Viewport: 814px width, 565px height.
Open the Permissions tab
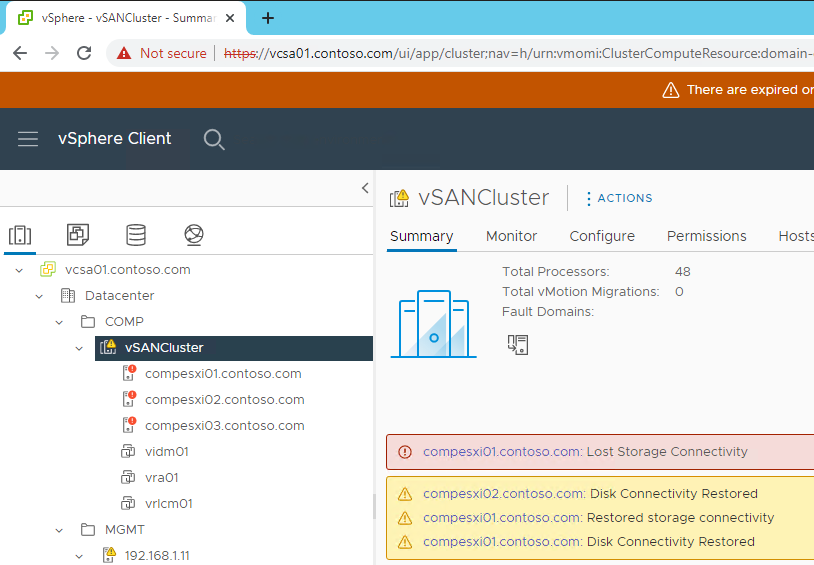707,236
